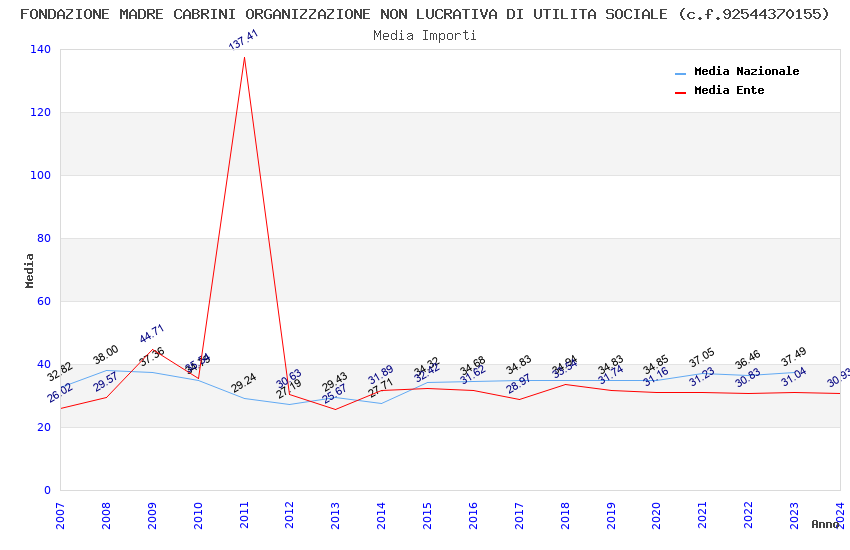Click the x-axis year 2016
This screenshot has width=850, height=550.
(x=473, y=516)
